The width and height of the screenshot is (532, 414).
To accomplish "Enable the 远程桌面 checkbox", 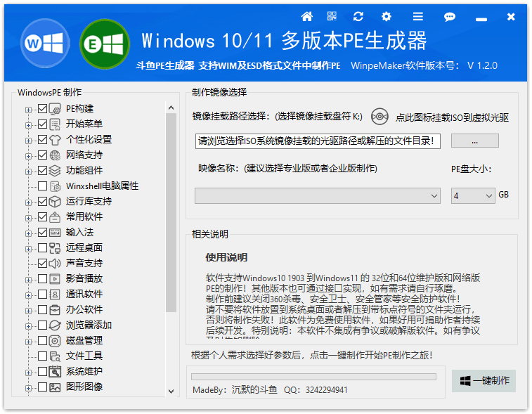I will [x=42, y=247].
